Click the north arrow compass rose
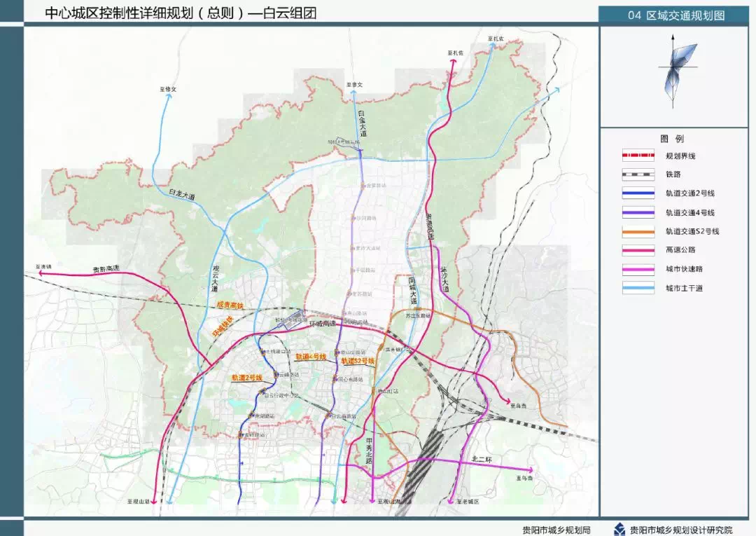756x536 pixels. tap(677, 71)
